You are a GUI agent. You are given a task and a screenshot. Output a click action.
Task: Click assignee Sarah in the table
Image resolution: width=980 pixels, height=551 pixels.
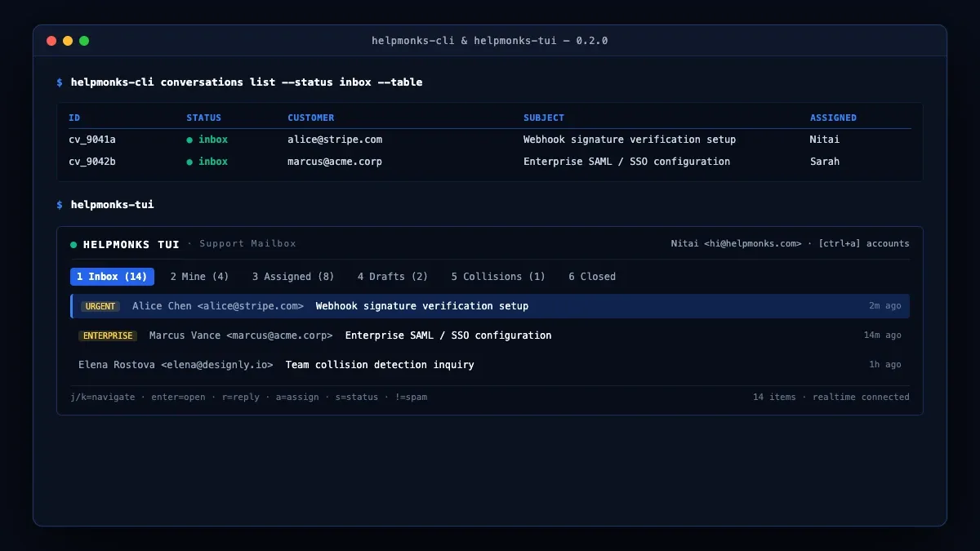pyautogui.click(x=825, y=162)
